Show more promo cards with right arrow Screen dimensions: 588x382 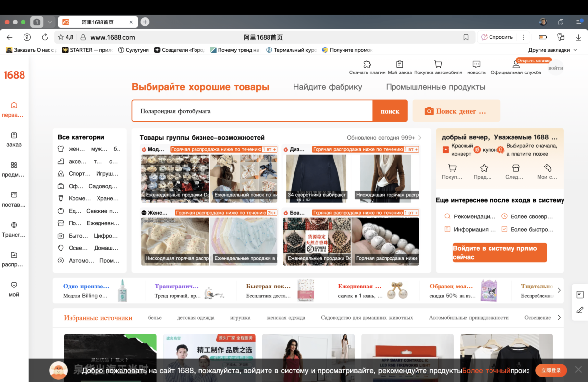[x=559, y=290]
